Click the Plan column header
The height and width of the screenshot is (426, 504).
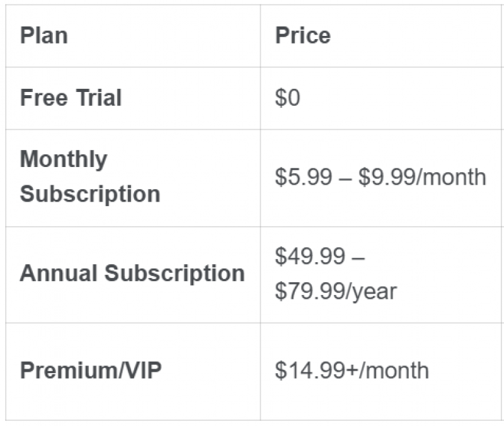(43, 35)
